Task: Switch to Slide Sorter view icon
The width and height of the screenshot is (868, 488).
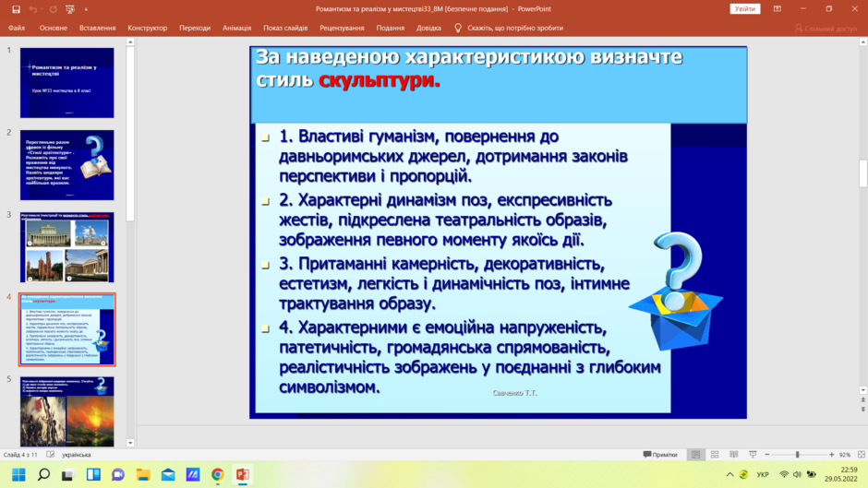Action: [x=715, y=455]
